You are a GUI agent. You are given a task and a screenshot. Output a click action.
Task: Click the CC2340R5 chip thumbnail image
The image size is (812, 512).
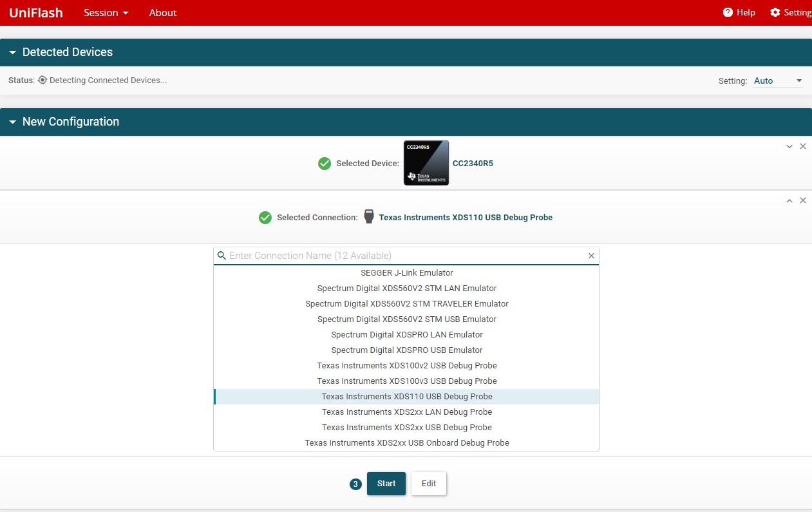(426, 163)
